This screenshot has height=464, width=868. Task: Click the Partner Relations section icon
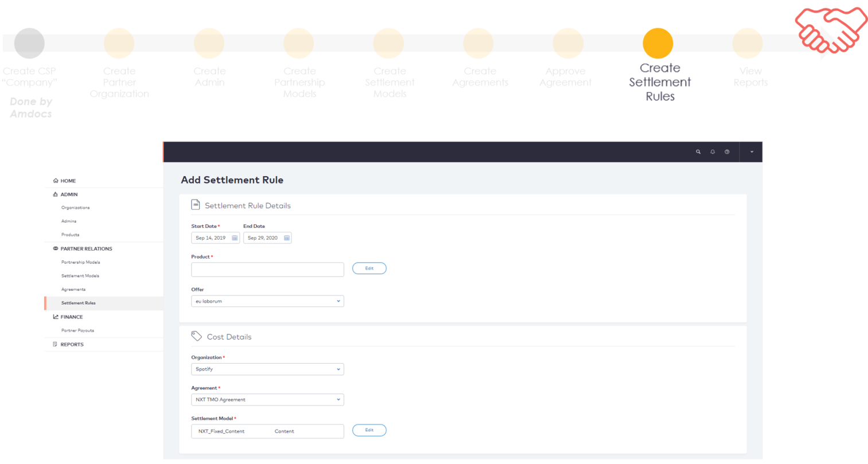click(x=56, y=249)
